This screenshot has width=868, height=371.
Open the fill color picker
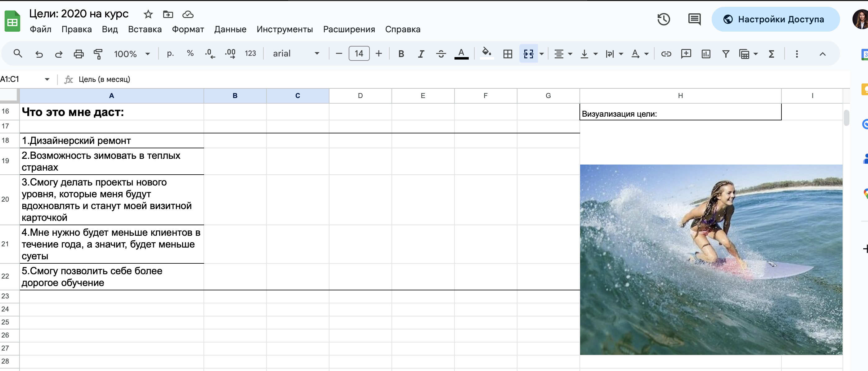coord(486,53)
